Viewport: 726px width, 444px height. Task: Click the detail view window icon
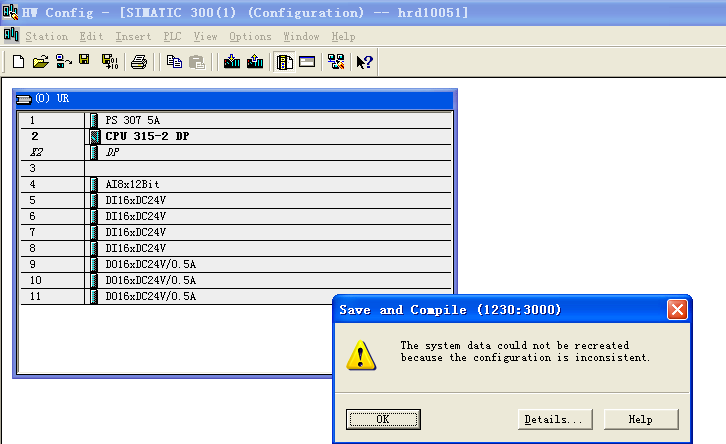(307, 62)
